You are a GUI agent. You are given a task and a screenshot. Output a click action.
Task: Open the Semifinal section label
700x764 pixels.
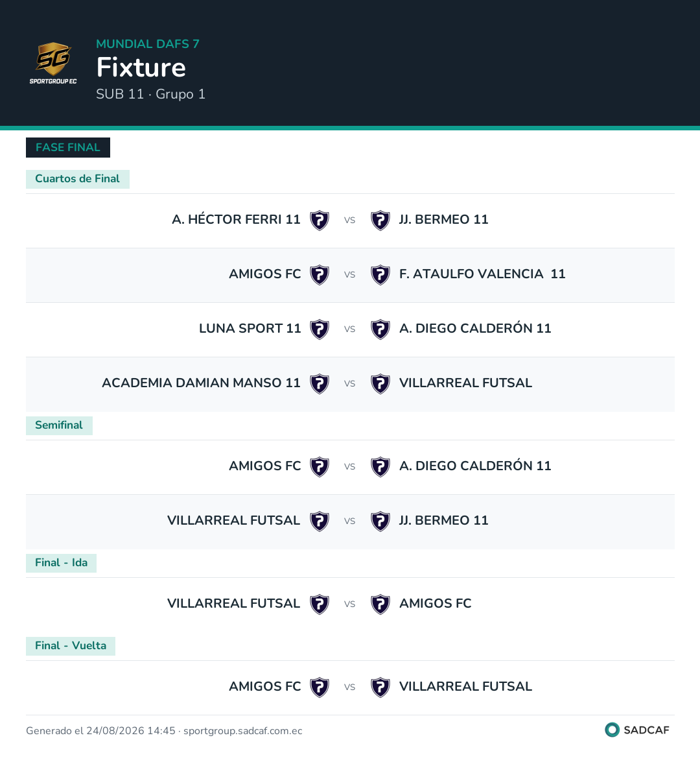pyautogui.click(x=59, y=425)
